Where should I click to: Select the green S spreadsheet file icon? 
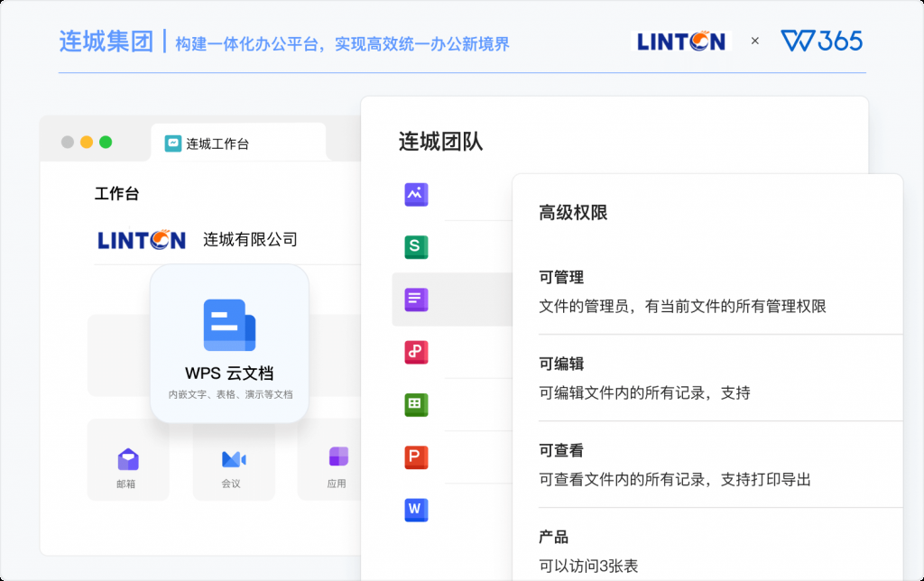coord(416,246)
